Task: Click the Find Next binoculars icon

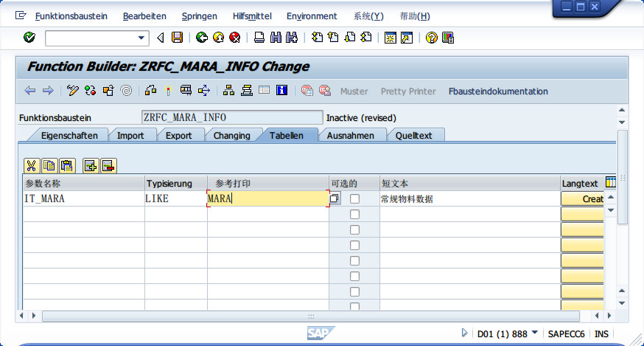Action: pos(292,38)
